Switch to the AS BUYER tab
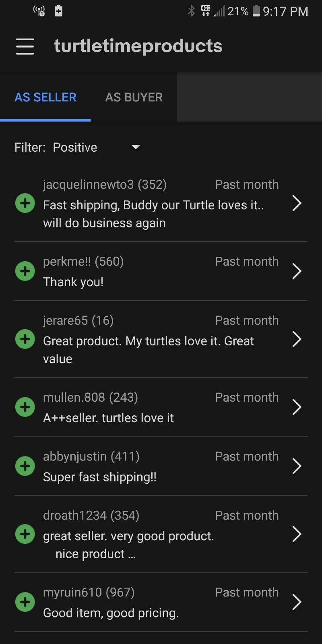Viewport: 322px width, 644px height. [134, 97]
